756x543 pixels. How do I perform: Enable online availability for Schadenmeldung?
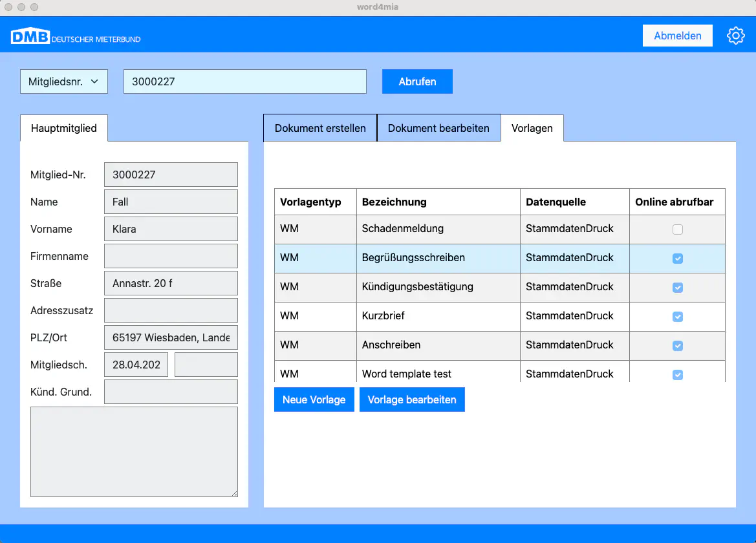677,229
